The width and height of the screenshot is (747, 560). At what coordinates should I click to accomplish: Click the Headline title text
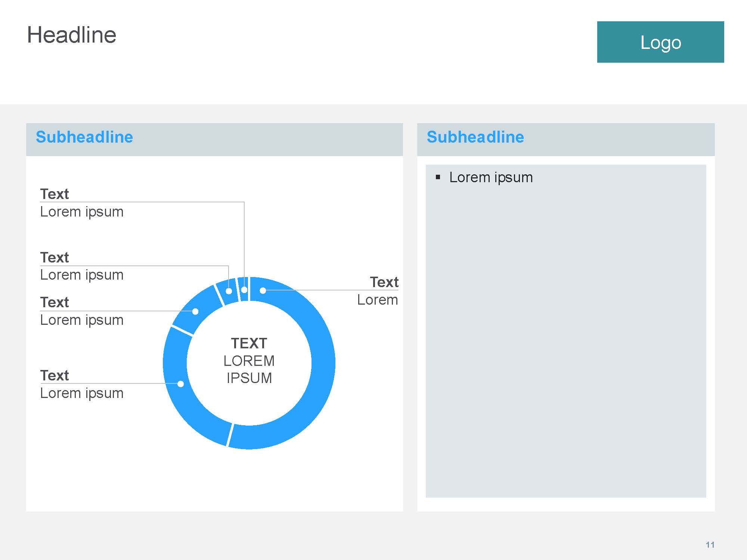(x=72, y=35)
